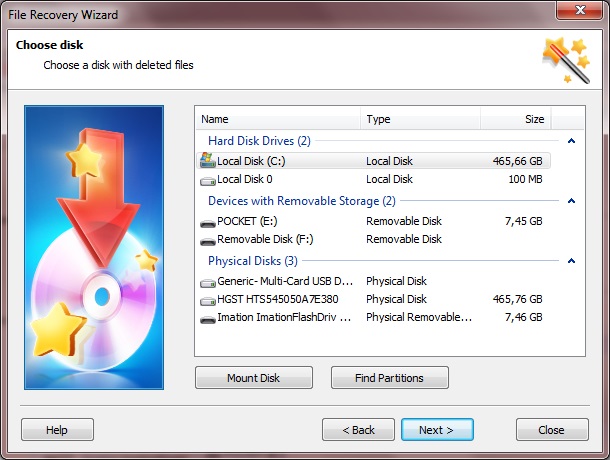Click Find Partitions
This screenshot has height=460, width=610.
click(389, 377)
